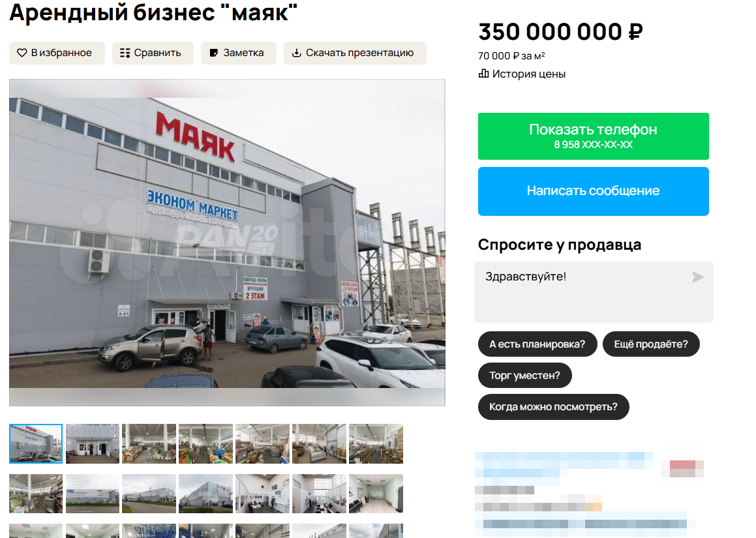The height and width of the screenshot is (538, 756).
Task: View the third thumbnail of the warehouse interior
Action: tap(149, 443)
